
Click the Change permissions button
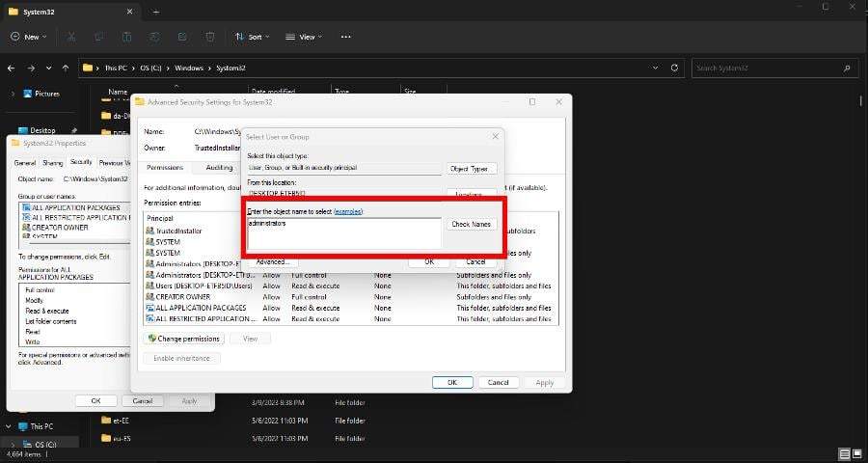[184, 339]
